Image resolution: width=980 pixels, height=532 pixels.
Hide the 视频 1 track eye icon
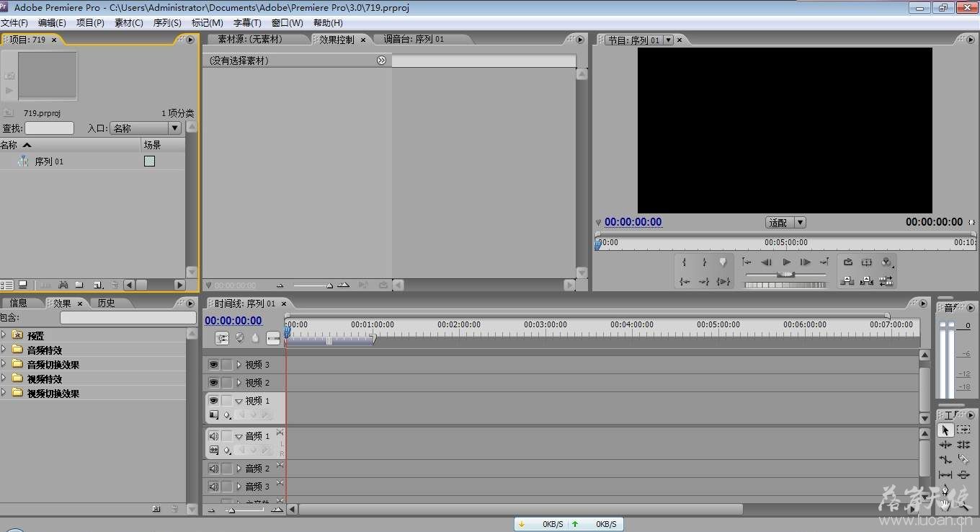[x=213, y=401]
